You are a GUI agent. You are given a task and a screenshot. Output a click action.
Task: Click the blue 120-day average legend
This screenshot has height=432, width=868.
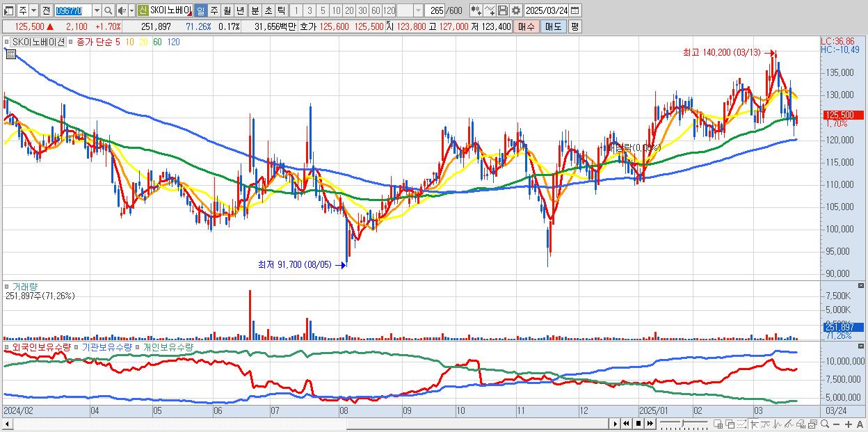tap(174, 42)
